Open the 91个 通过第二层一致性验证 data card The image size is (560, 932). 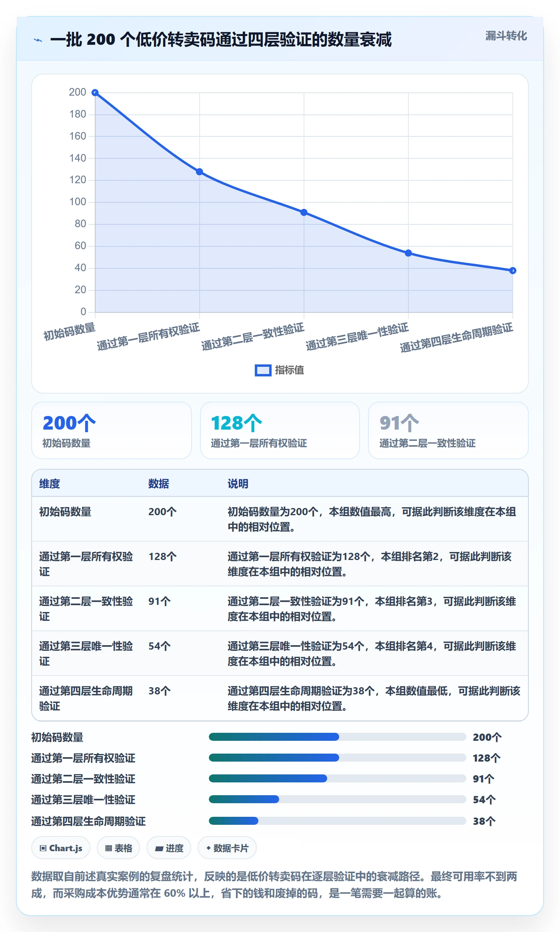point(448,430)
